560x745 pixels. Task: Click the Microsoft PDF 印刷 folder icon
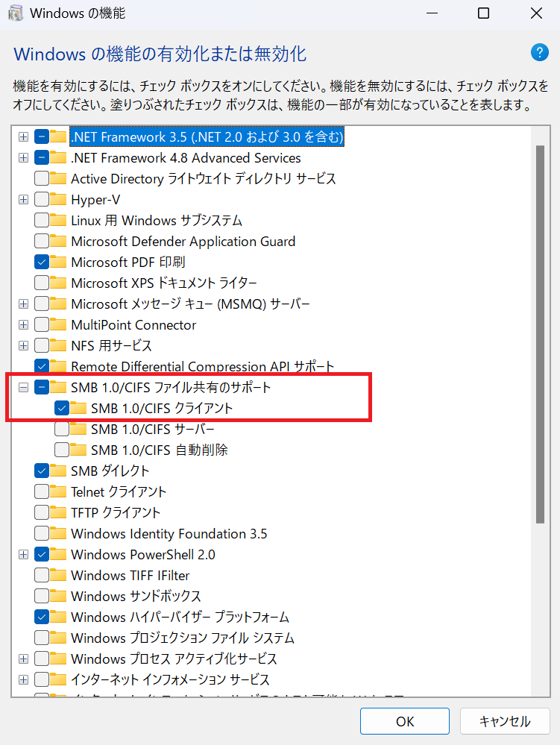(58, 262)
